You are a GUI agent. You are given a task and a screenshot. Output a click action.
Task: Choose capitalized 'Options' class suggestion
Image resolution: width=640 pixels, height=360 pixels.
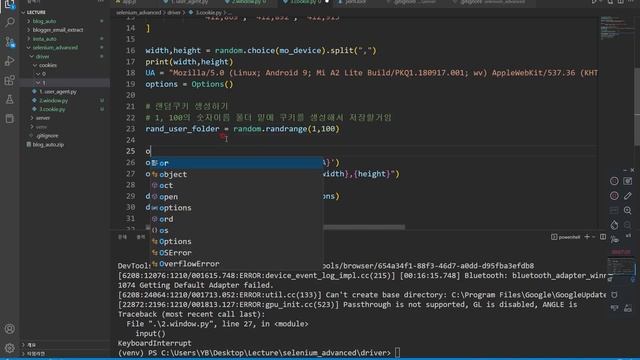coord(237,242)
